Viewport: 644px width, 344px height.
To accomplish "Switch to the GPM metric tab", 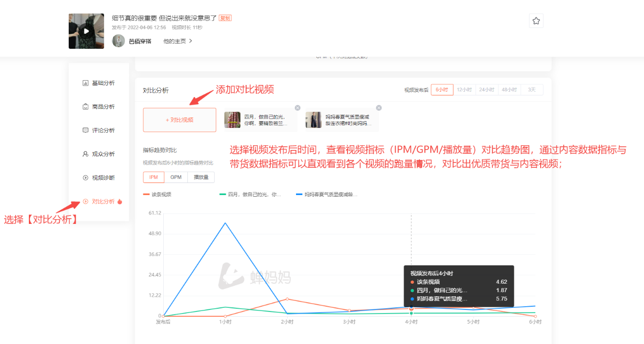I will click(x=176, y=177).
